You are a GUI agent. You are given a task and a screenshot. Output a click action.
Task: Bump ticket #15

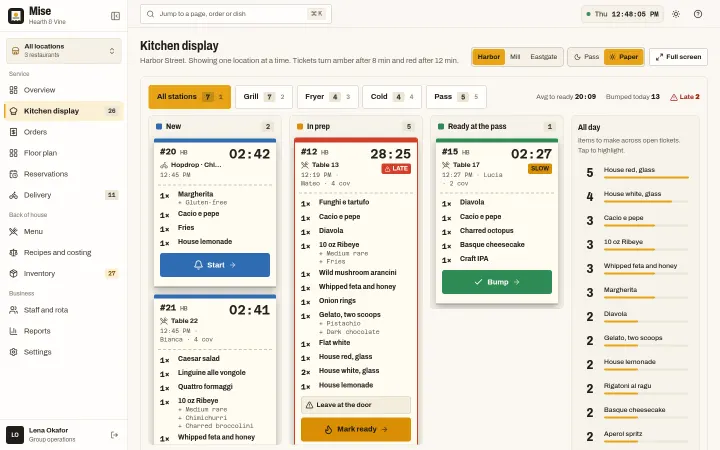coord(497,282)
